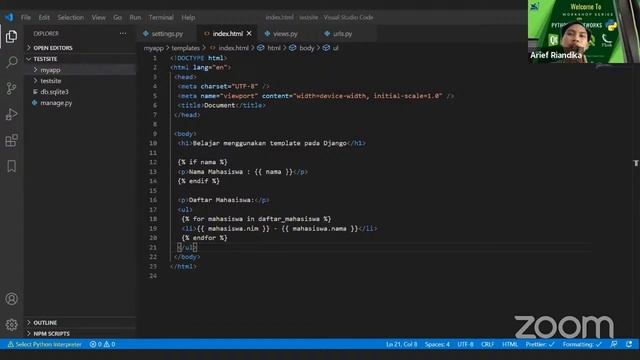640x360 pixels.
Task: Click the </ul> tag on line 21
Action: [187, 247]
